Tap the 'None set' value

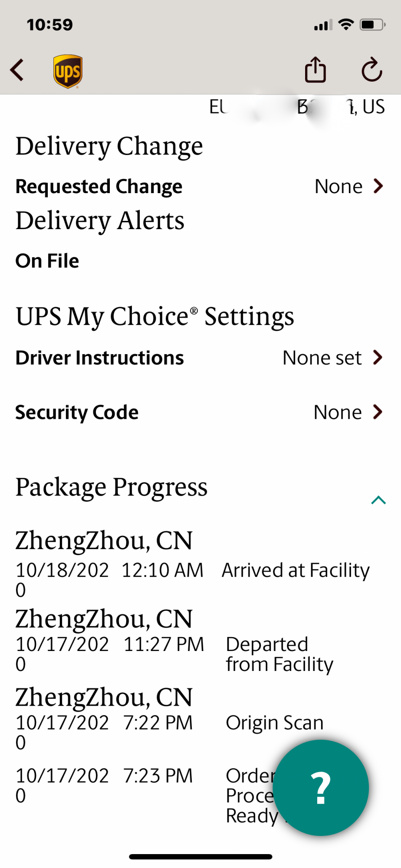point(322,358)
